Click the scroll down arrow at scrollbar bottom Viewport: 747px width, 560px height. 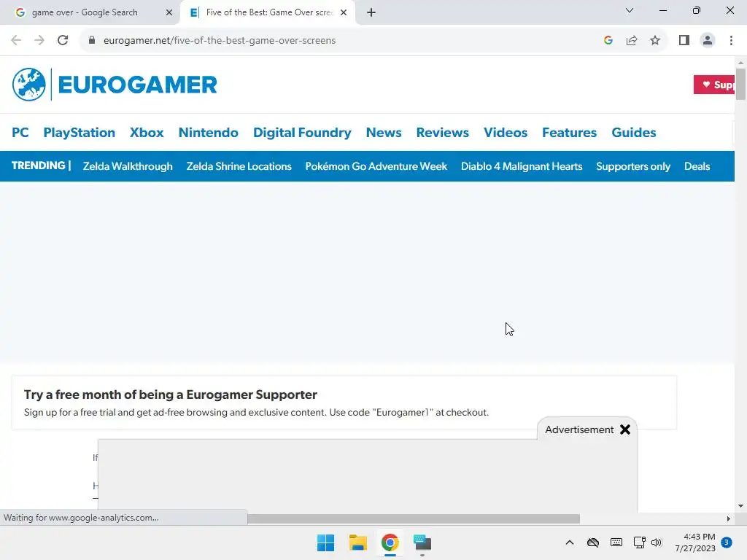pos(740,506)
